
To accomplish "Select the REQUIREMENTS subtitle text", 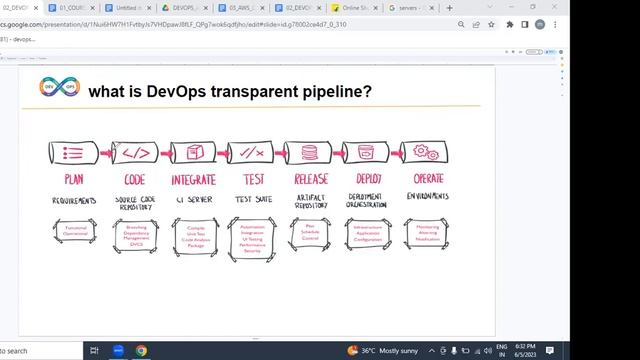I will [74, 200].
